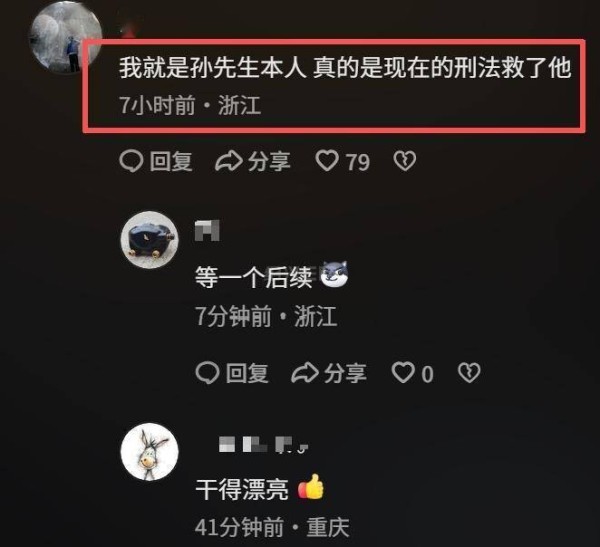
Task: Click 回复 text on the top comment
Action: pyautogui.click(x=171, y=161)
